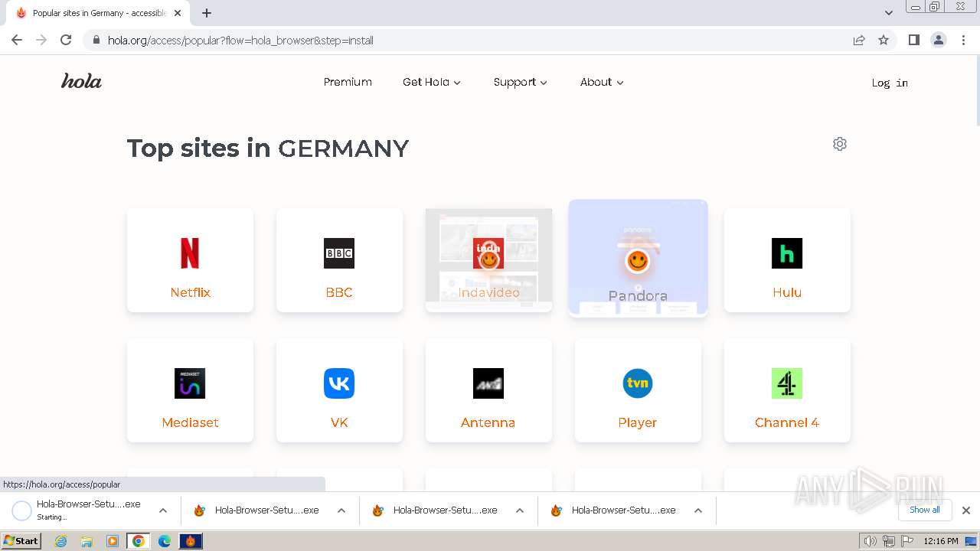This screenshot has height=551, width=980.
Task: Expand the About menu
Action: click(602, 82)
